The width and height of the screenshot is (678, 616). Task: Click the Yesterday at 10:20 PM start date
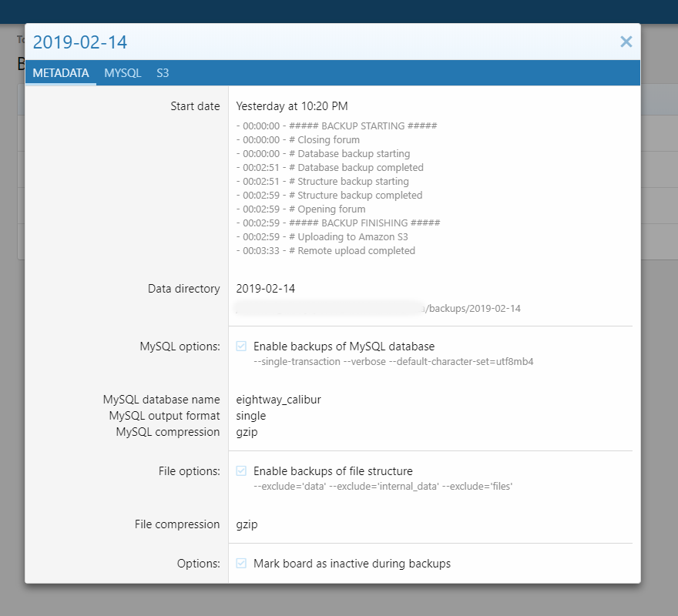point(292,106)
